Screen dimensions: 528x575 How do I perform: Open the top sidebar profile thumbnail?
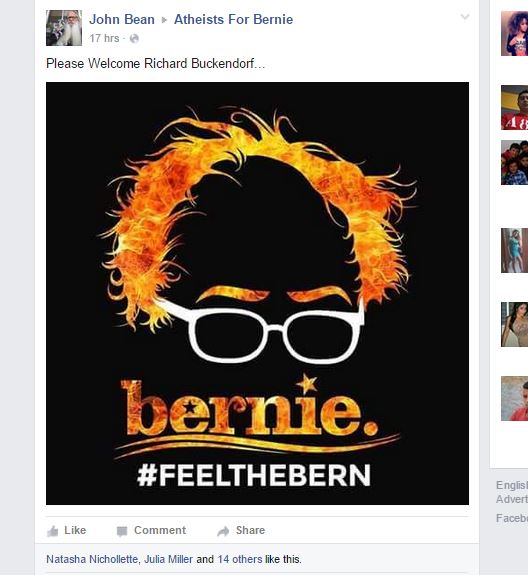pos(514,33)
